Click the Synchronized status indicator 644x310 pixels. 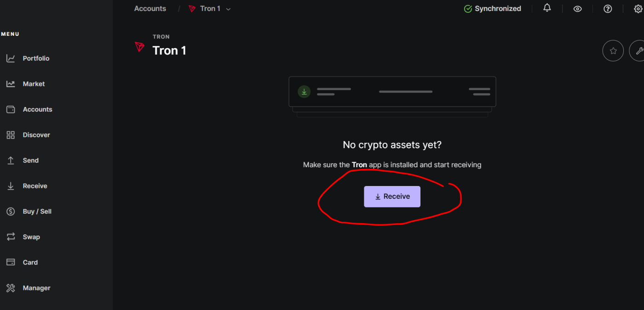coord(493,9)
